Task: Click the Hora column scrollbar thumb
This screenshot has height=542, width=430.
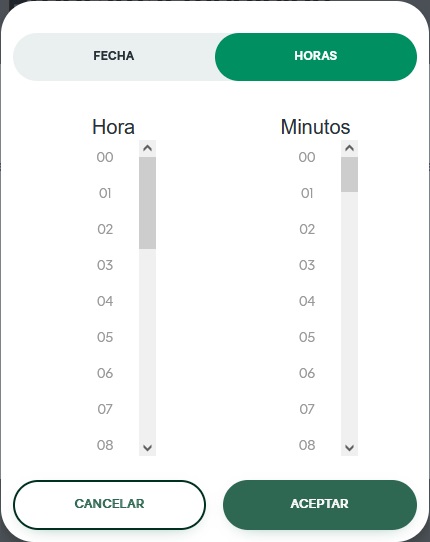Action: coord(148,203)
